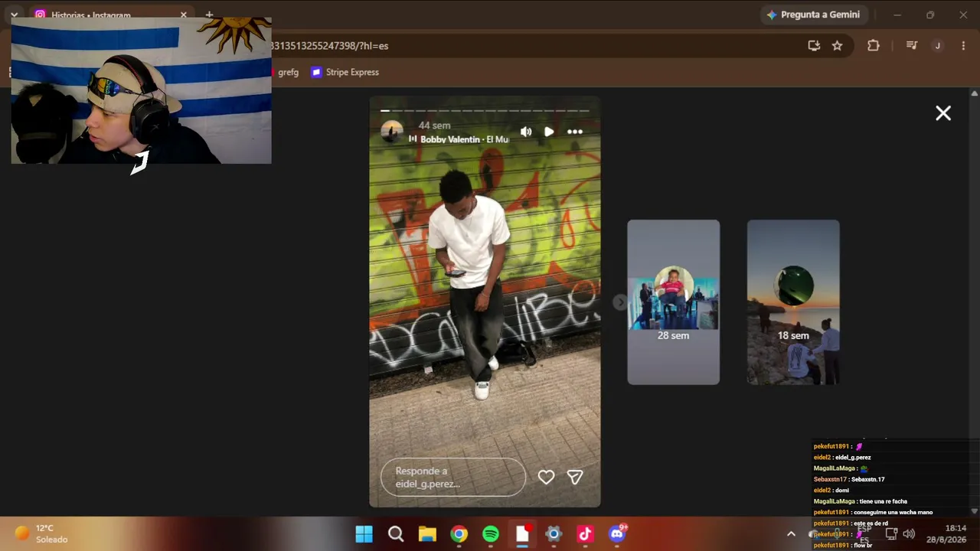Open the Chrome extensions puzzle icon
Image resolution: width=980 pixels, height=551 pixels.
[x=874, y=46]
